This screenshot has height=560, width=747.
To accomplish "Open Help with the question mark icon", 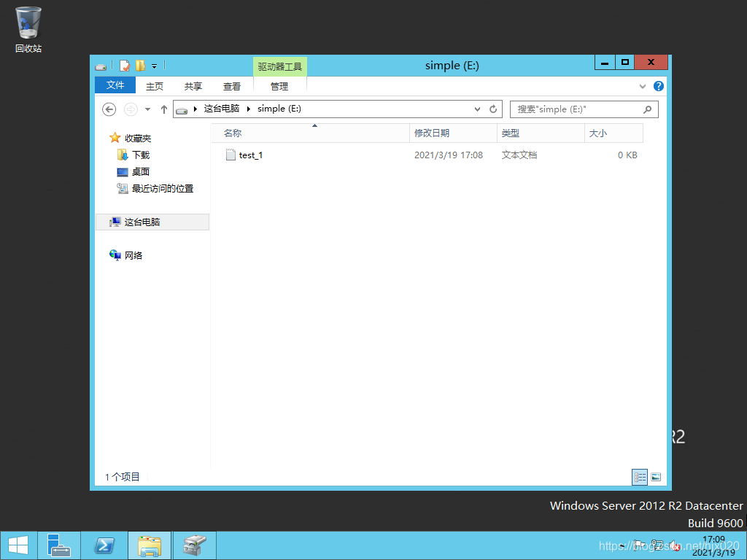I will click(659, 86).
